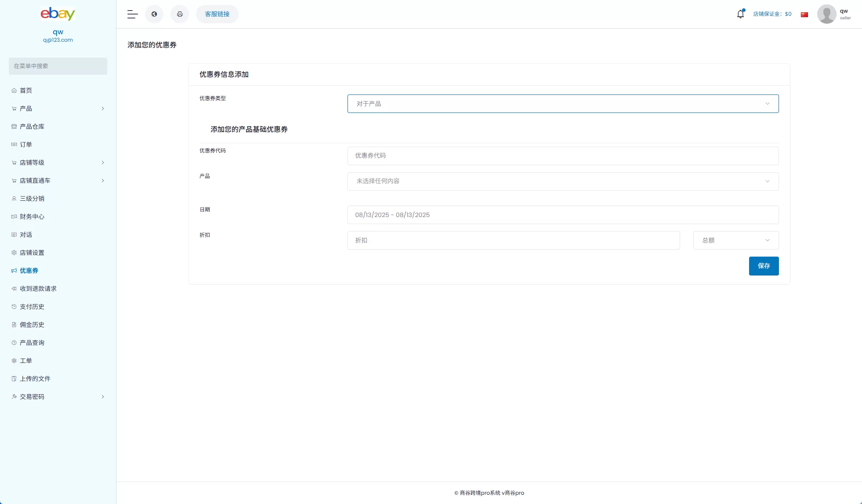Open the notification bell
The image size is (862, 504).
coord(740,14)
